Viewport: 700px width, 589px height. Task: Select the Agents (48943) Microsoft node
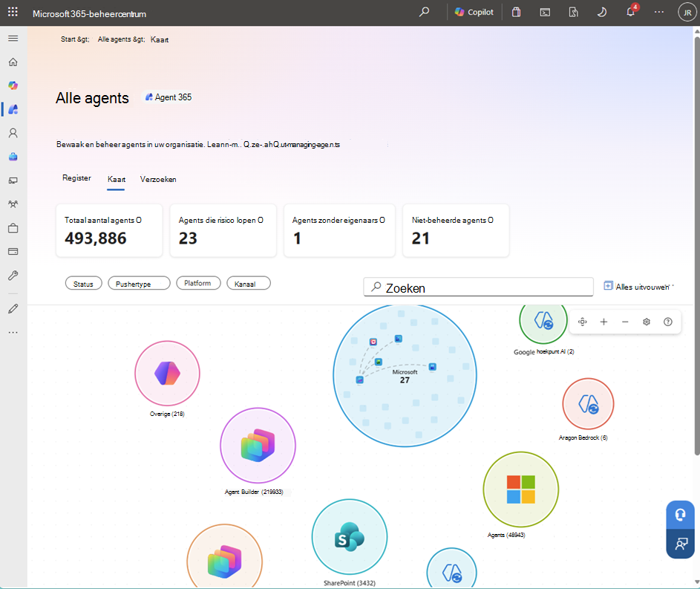tap(520, 489)
